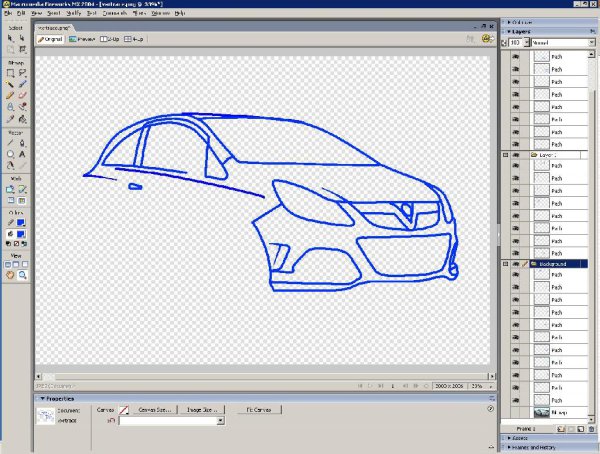This screenshot has height=454, width=600.
Task: Choose the Marquee selection tool
Action: coord(10,73)
